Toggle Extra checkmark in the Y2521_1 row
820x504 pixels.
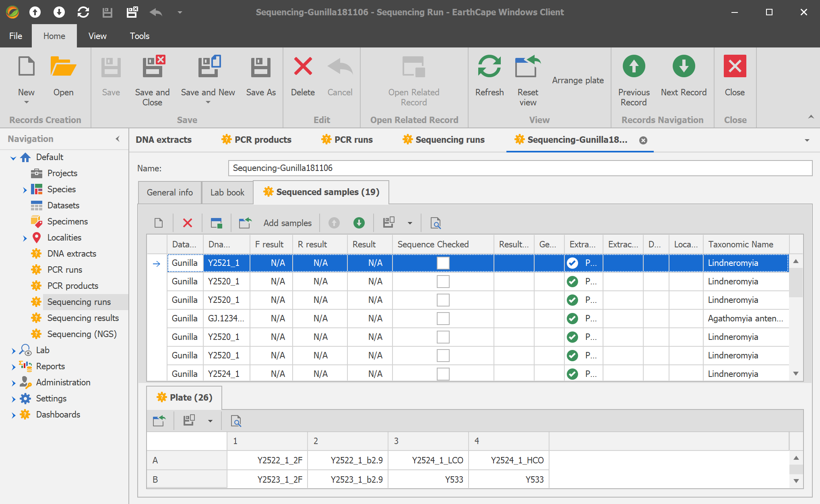coord(572,263)
